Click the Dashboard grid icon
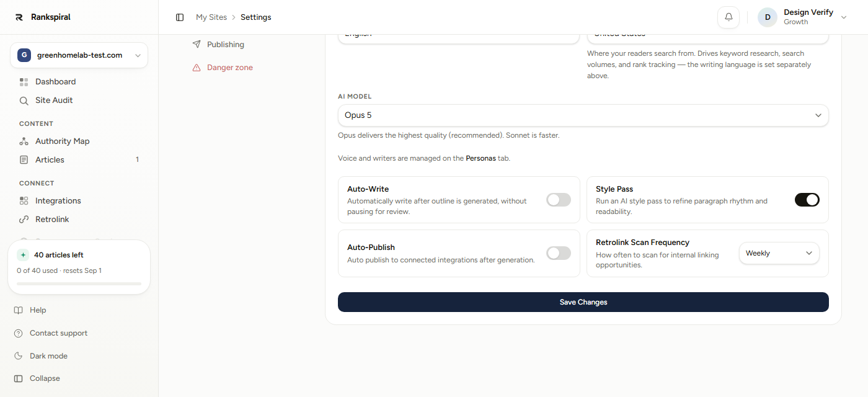Image resolution: width=868 pixels, height=397 pixels. [x=24, y=82]
